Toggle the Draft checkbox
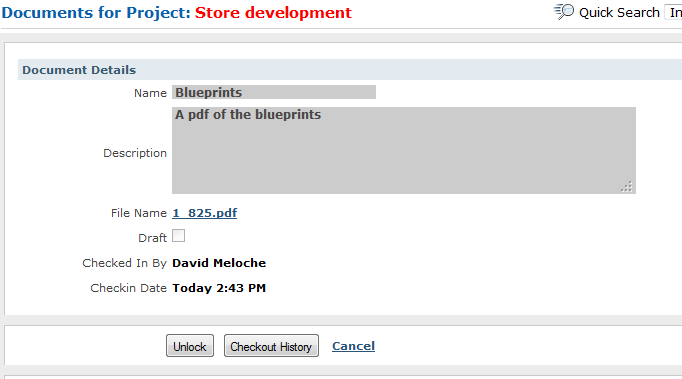The image size is (682, 379). 178,236
